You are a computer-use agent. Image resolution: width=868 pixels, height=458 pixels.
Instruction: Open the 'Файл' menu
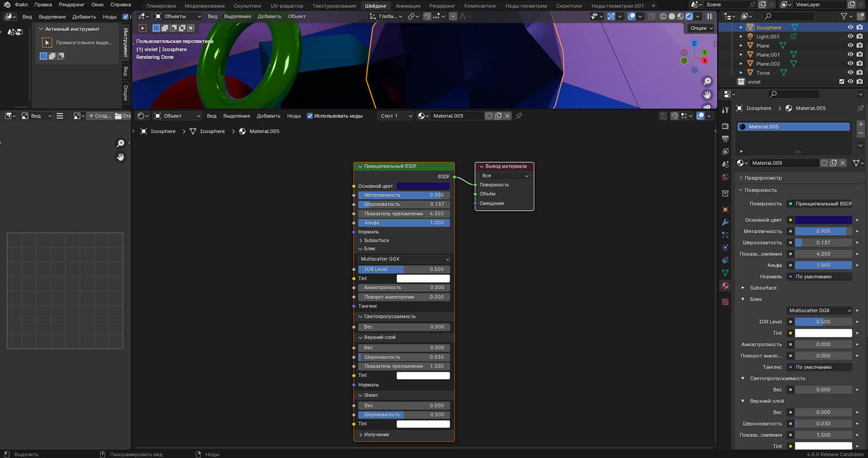21,5
